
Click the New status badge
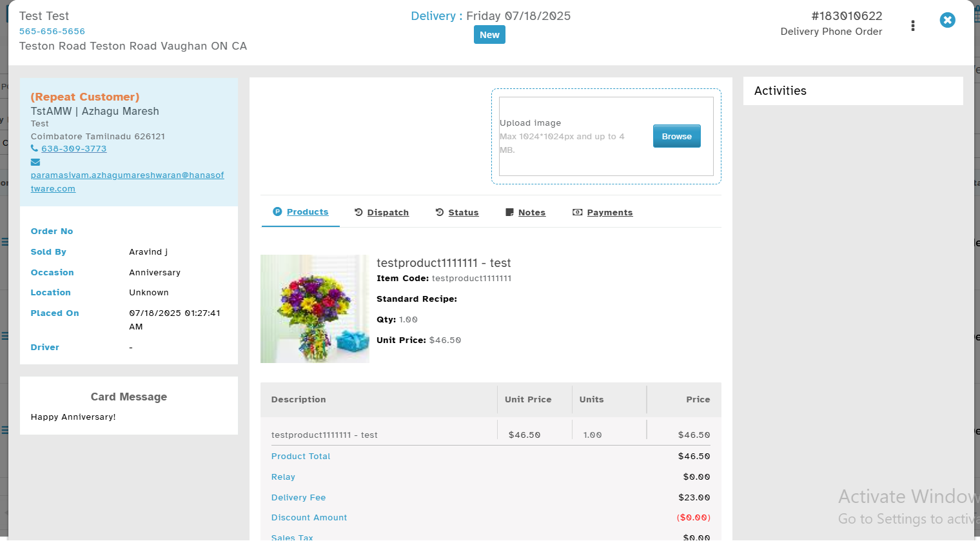[x=489, y=35]
